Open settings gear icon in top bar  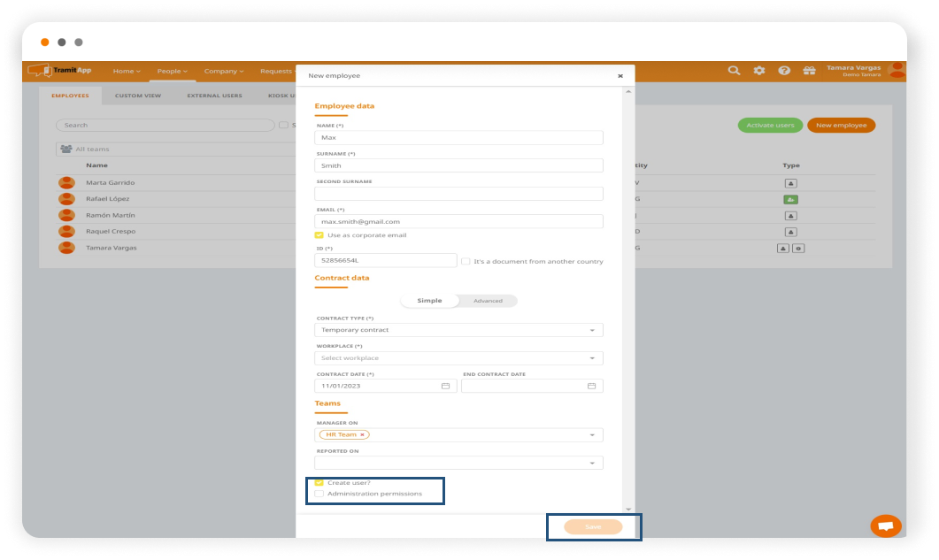pos(758,71)
